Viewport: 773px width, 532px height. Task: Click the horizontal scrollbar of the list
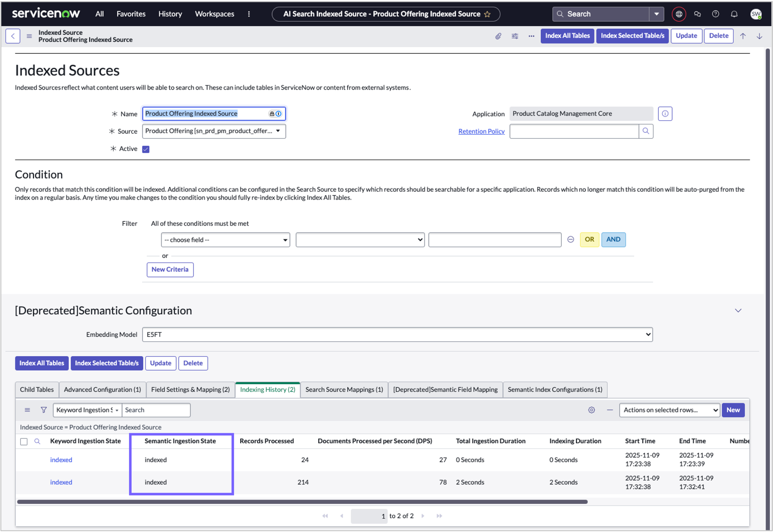(x=302, y=502)
